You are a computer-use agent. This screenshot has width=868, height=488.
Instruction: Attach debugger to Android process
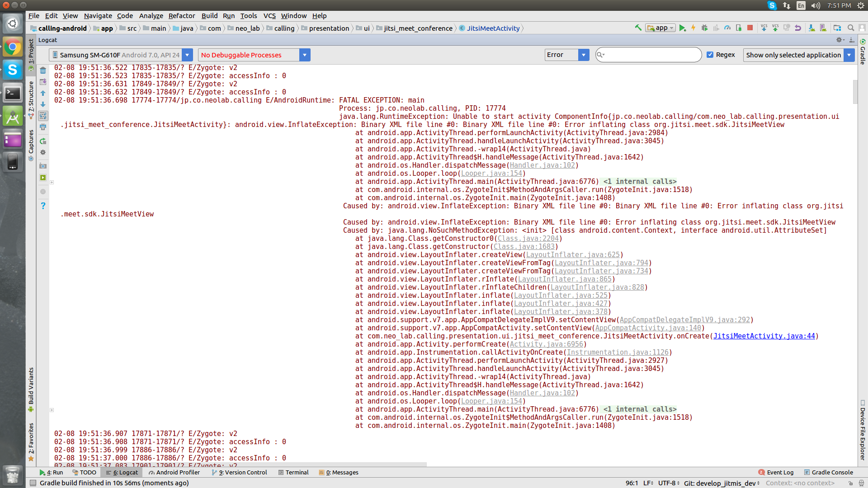(738, 28)
